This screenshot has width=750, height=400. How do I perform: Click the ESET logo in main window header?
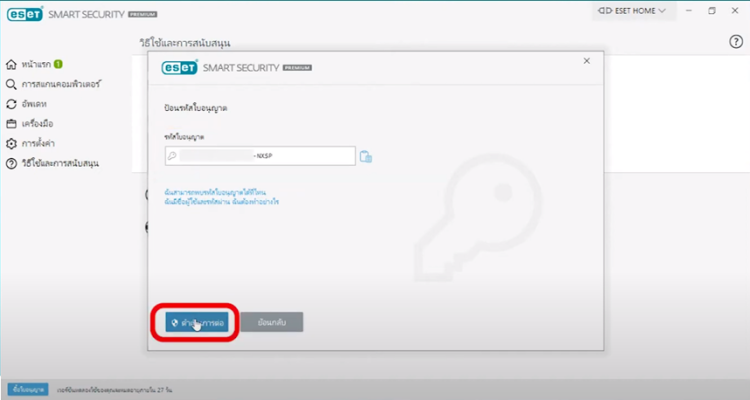tap(25, 14)
